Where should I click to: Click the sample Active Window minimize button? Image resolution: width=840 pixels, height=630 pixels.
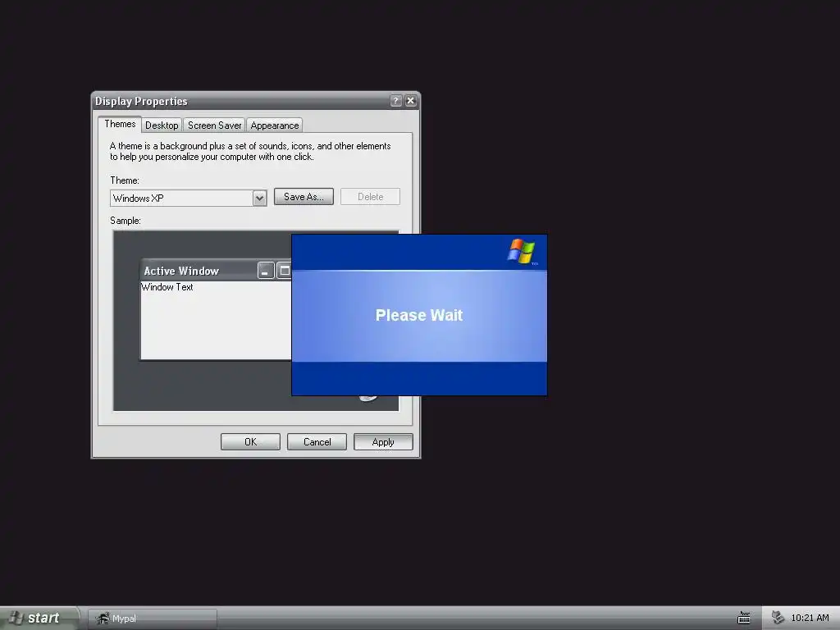pyautogui.click(x=266, y=271)
